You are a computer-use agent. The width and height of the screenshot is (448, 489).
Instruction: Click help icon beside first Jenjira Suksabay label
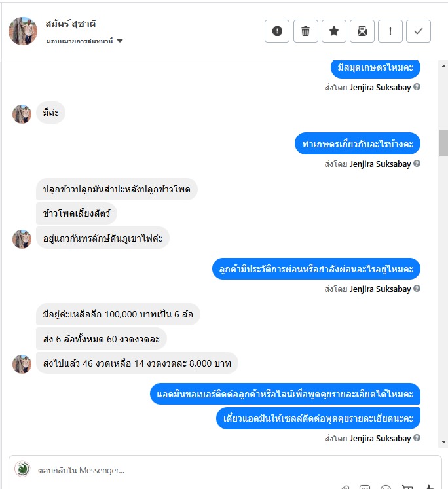point(417,87)
